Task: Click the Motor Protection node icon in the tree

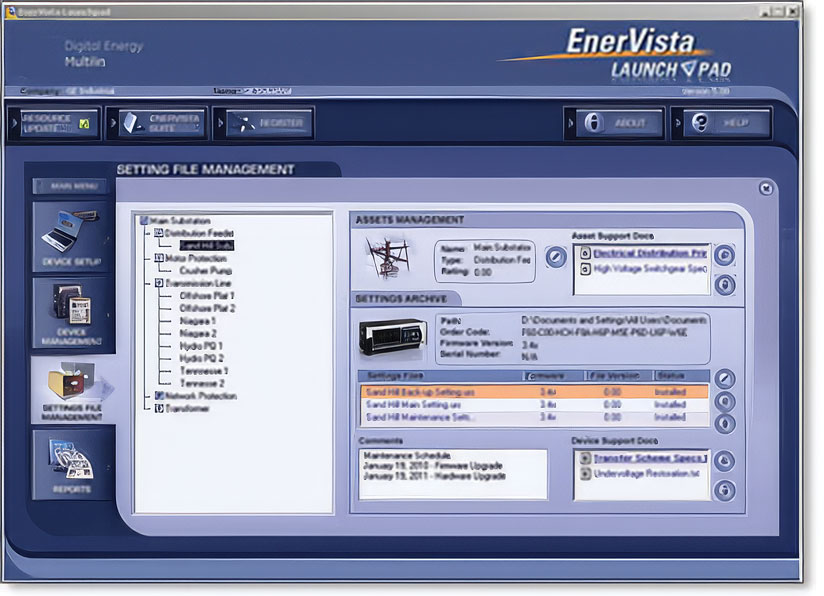Action: (159, 258)
